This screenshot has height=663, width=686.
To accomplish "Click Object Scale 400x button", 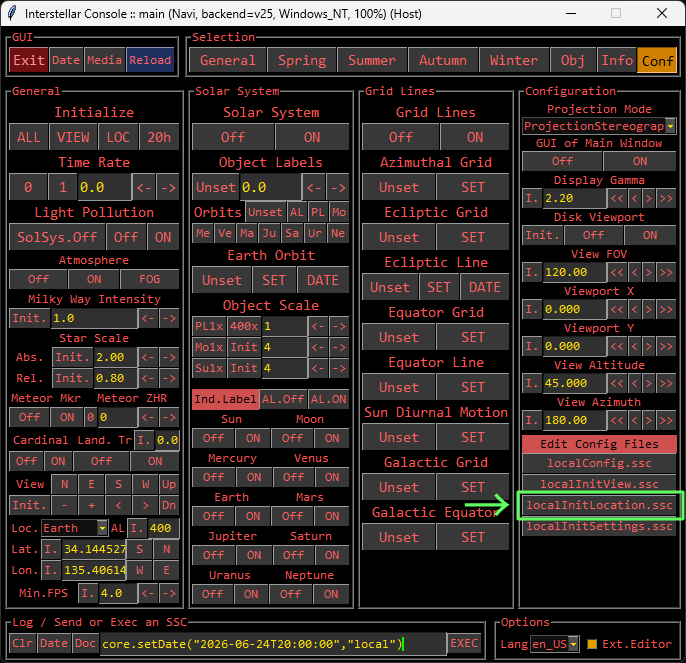I will point(244,326).
